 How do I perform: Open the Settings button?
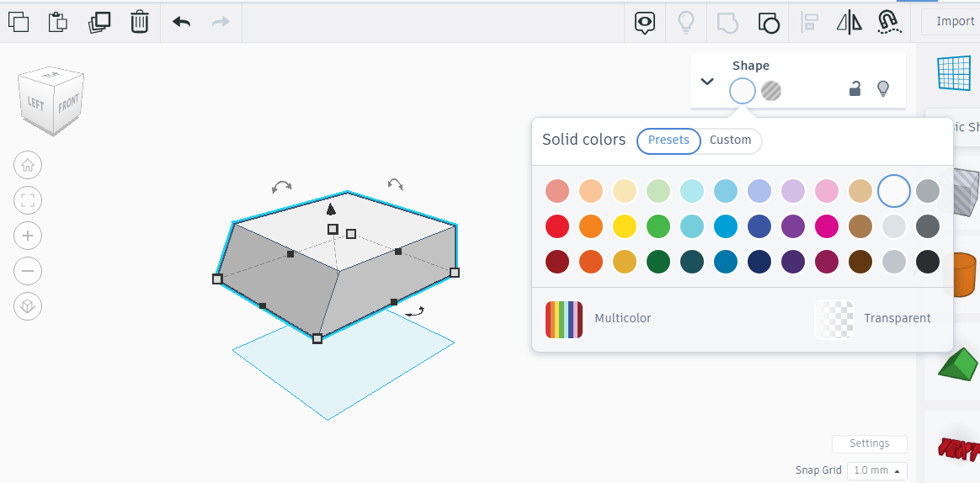tap(870, 443)
